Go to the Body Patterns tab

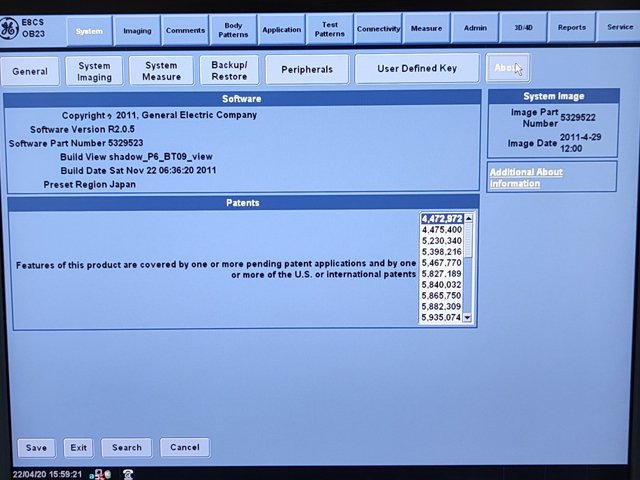click(x=233, y=29)
